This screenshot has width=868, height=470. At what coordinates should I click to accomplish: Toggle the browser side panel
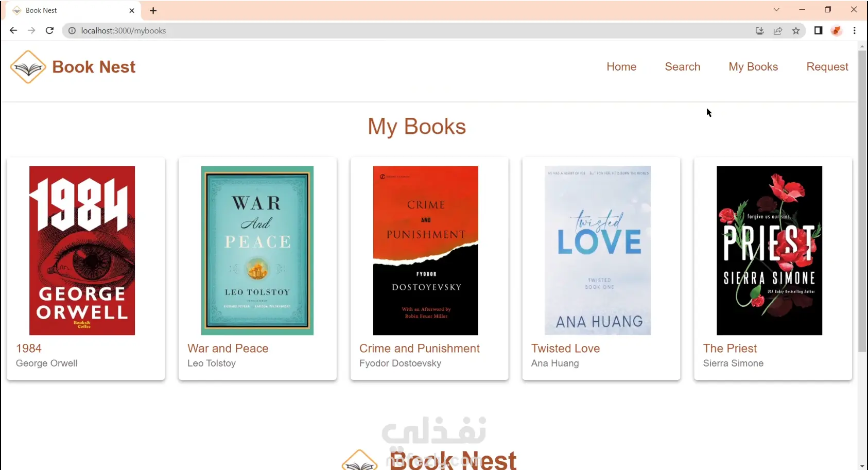click(x=818, y=30)
